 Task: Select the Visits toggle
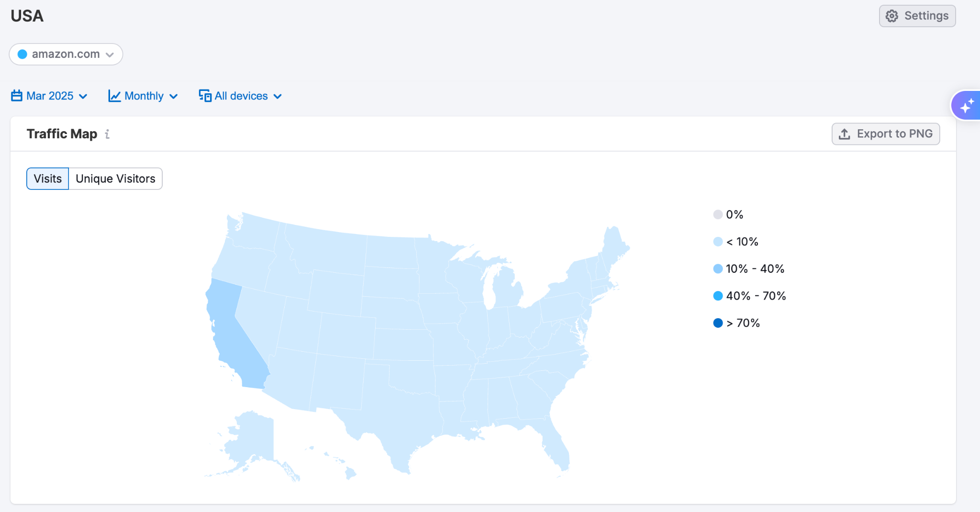[47, 178]
